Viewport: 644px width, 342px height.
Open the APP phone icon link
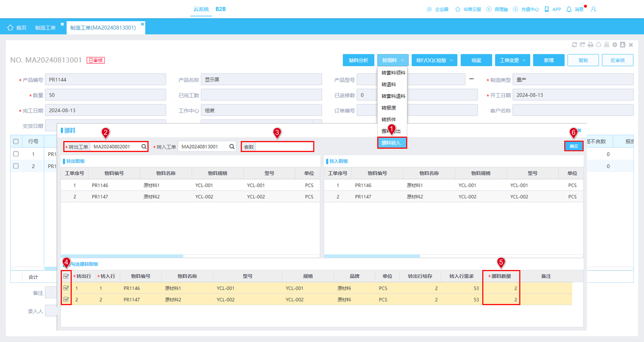pos(547,9)
